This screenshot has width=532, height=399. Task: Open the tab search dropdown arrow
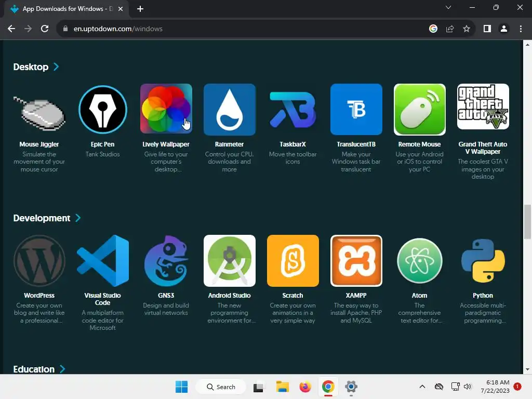448,7
